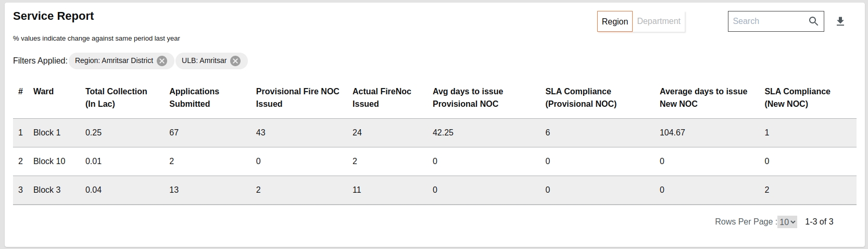
Task: Sort by SLA Compliance (Provisional NOC) column
Action: coord(581,97)
